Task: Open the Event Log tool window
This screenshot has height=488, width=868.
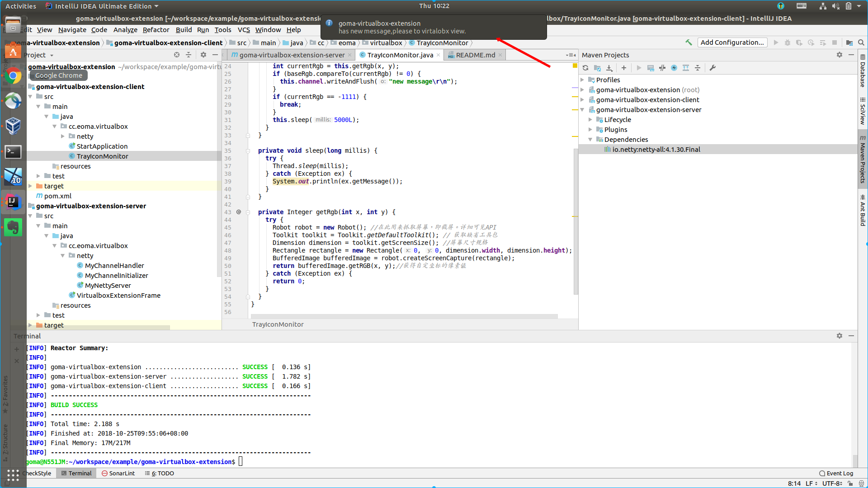Action: click(836, 473)
